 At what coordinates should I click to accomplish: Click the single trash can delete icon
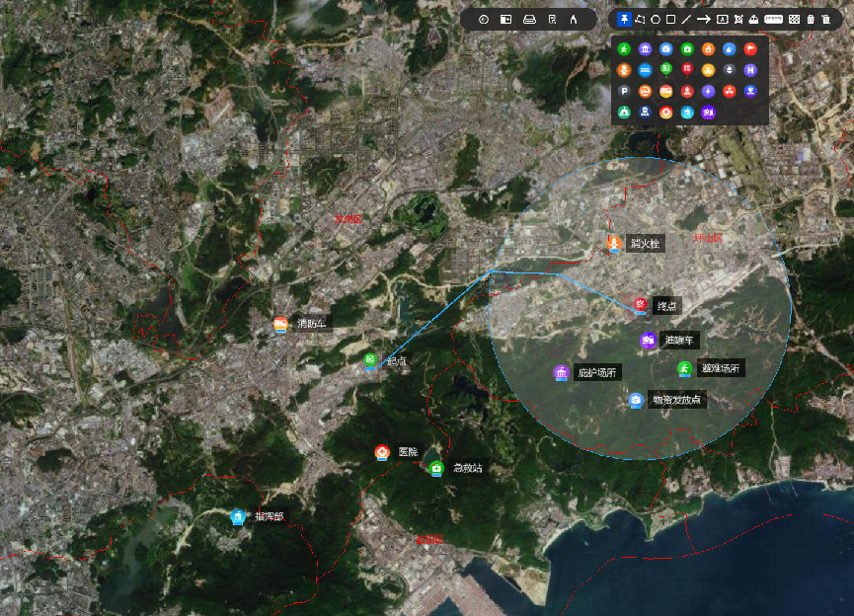811,20
